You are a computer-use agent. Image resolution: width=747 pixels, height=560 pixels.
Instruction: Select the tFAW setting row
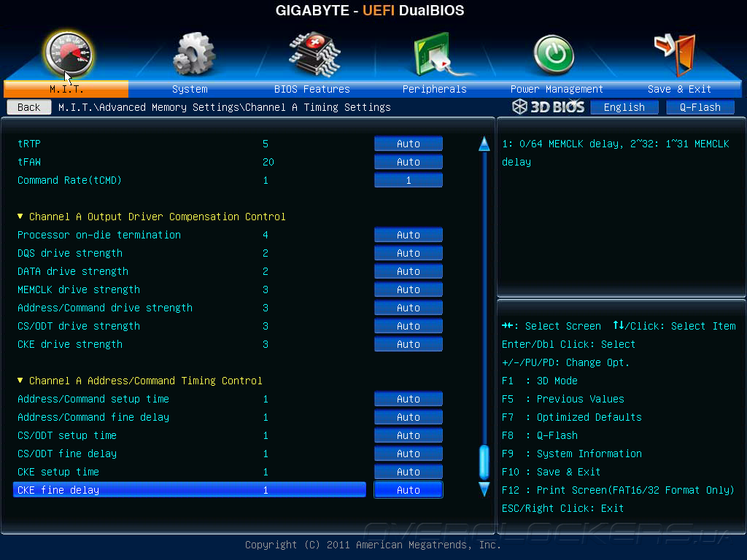pyautogui.click(x=190, y=162)
